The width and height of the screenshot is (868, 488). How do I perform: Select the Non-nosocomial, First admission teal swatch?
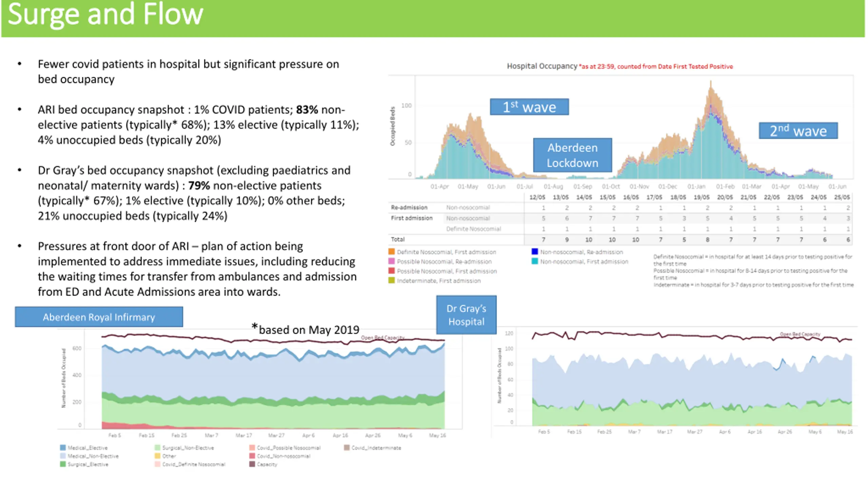point(535,261)
